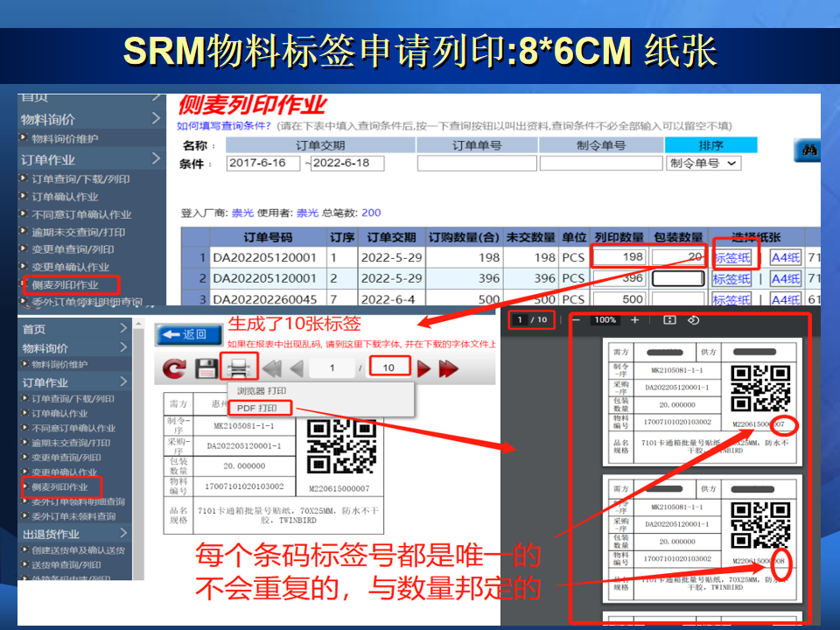Click the 返回 back button
Viewport: 840px width, 630px height.
[x=189, y=335]
